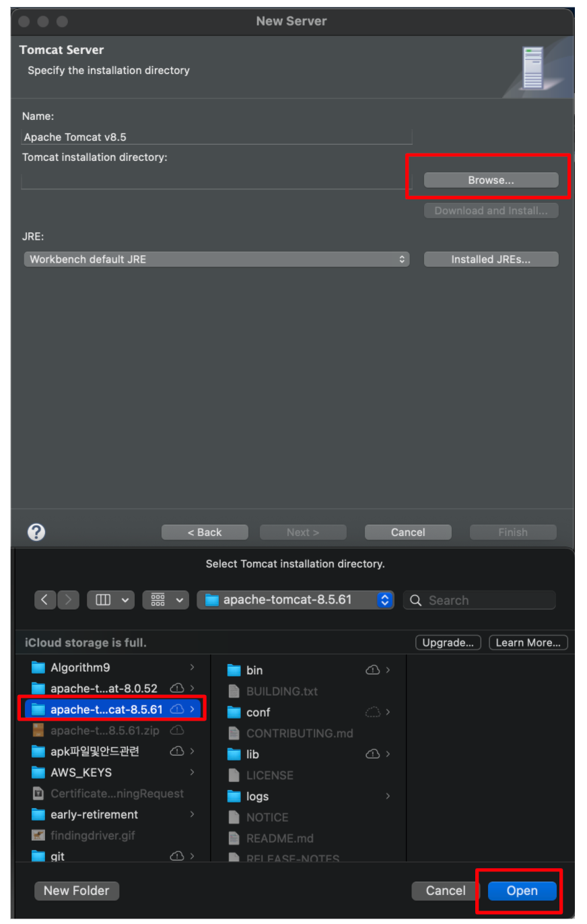Expand chevron next to early-retirement

pyautogui.click(x=193, y=814)
